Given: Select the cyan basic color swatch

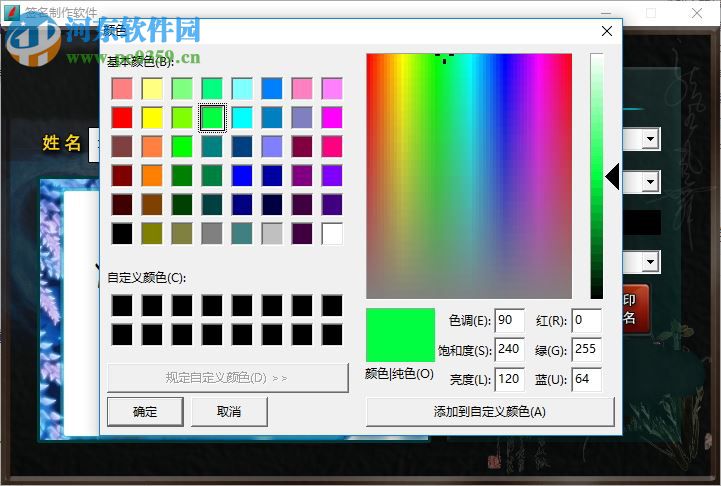Looking at the screenshot, I should [242, 118].
